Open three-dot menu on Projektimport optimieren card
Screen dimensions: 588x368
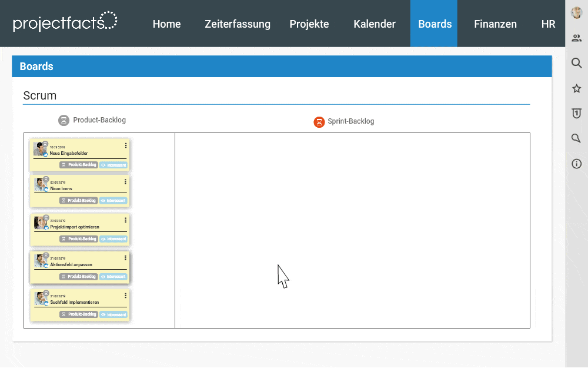click(126, 220)
